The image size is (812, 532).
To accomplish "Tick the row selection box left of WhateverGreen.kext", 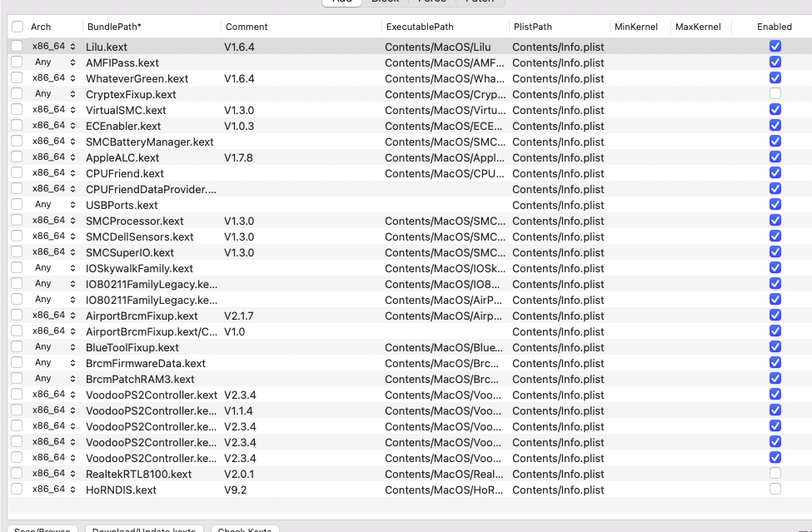I will point(17,77).
